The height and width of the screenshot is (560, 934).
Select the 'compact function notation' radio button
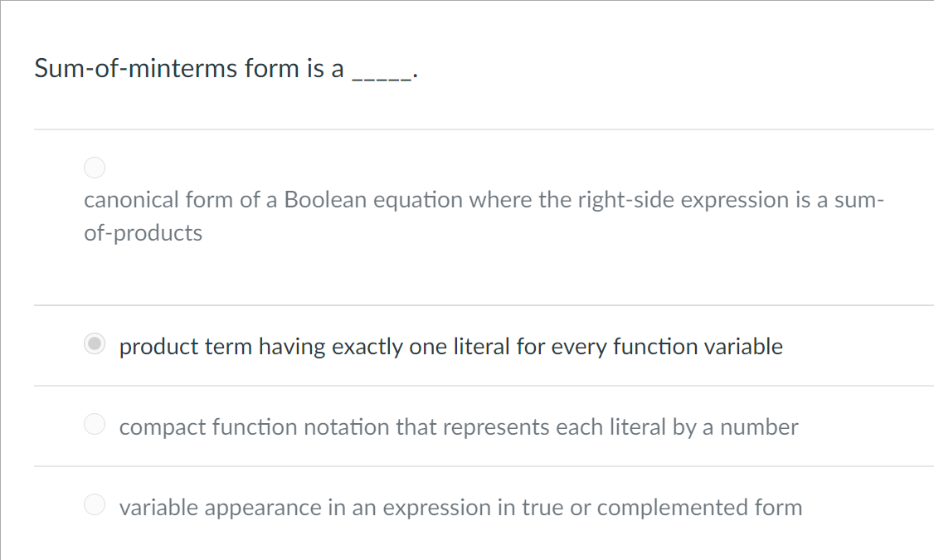[x=94, y=424]
